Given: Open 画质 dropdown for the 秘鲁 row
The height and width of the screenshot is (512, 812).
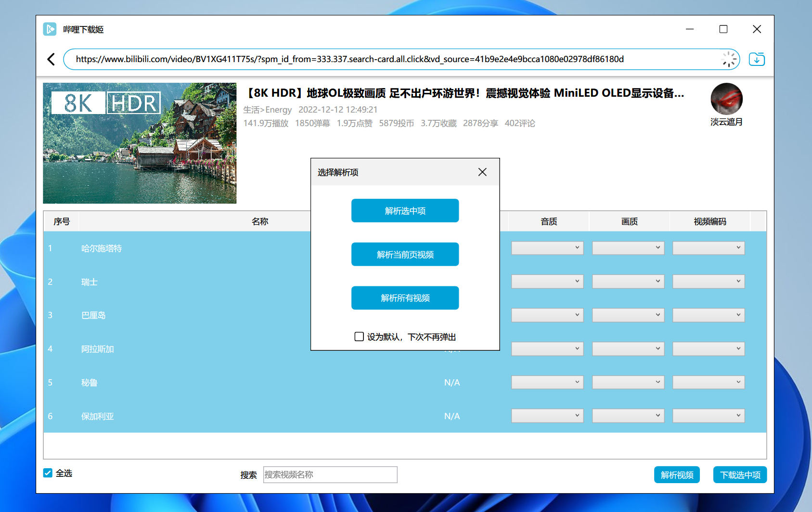Looking at the screenshot, I should 628,382.
